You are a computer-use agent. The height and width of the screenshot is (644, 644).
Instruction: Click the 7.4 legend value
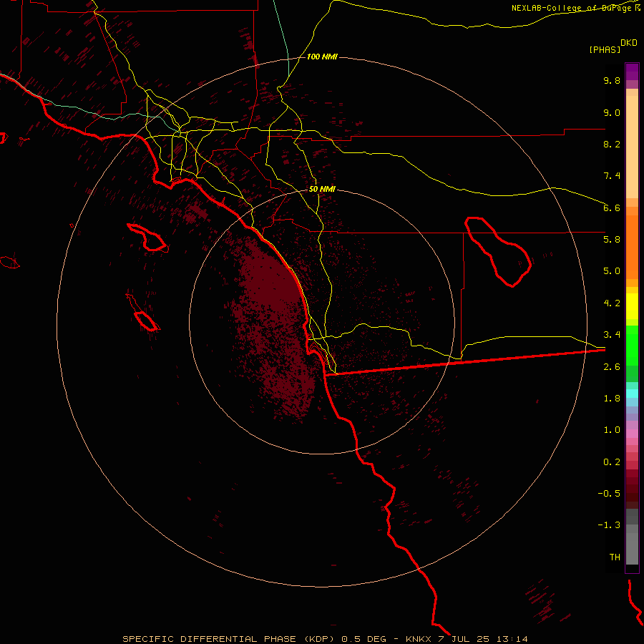pyautogui.click(x=612, y=176)
